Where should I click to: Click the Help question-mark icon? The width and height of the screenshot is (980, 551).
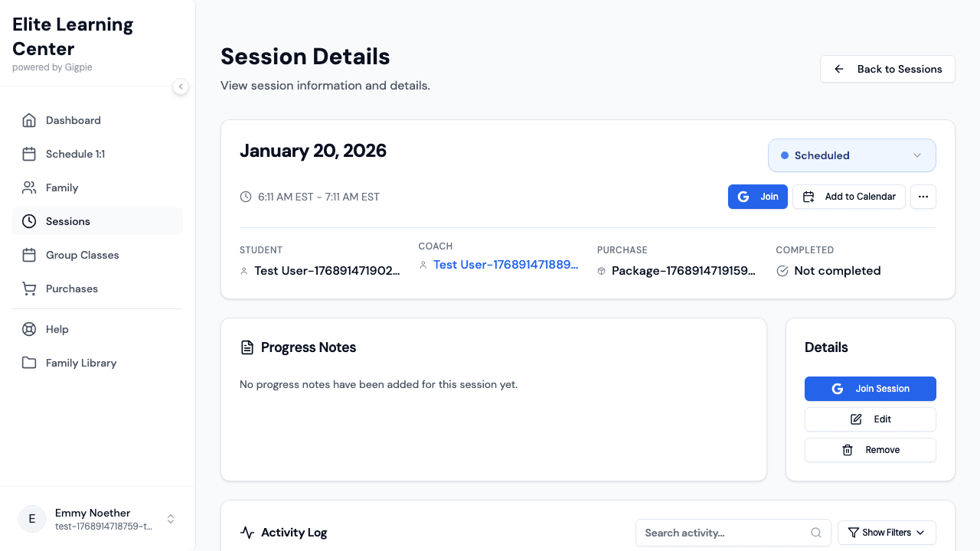(x=29, y=329)
